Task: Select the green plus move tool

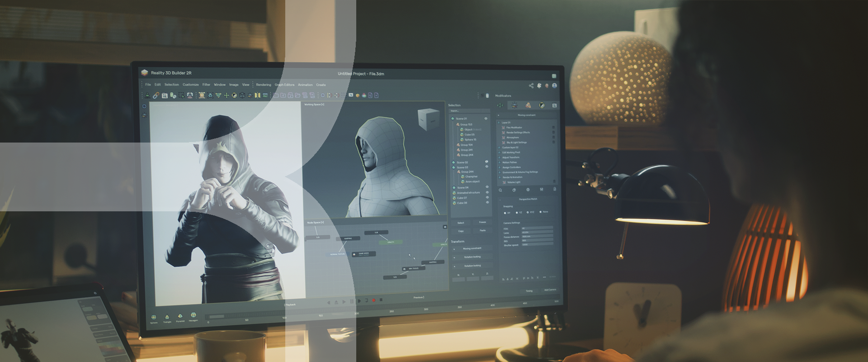Action: point(226,95)
